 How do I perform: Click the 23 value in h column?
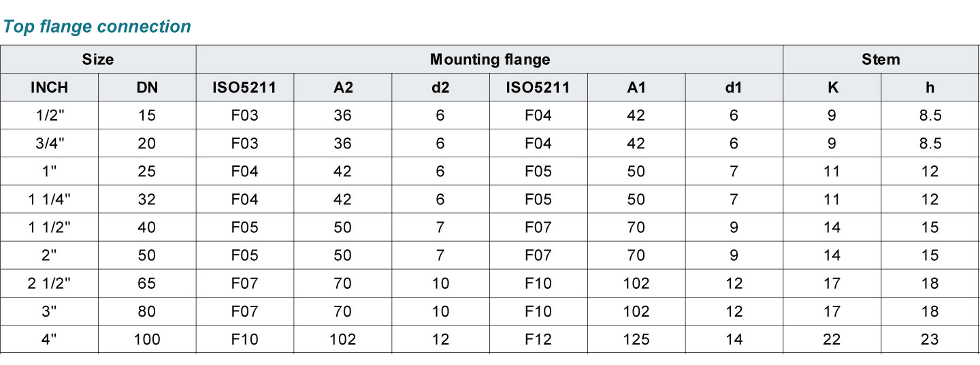point(930,339)
